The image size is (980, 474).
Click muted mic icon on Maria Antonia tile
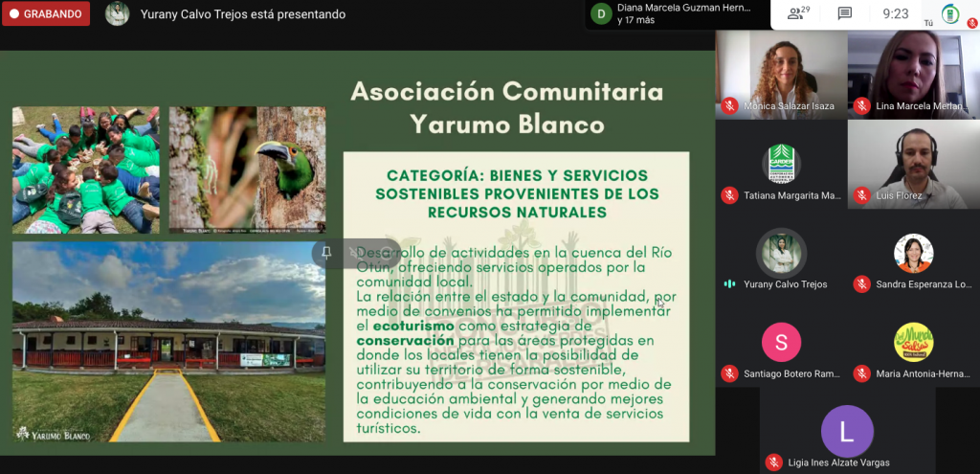[x=862, y=373]
